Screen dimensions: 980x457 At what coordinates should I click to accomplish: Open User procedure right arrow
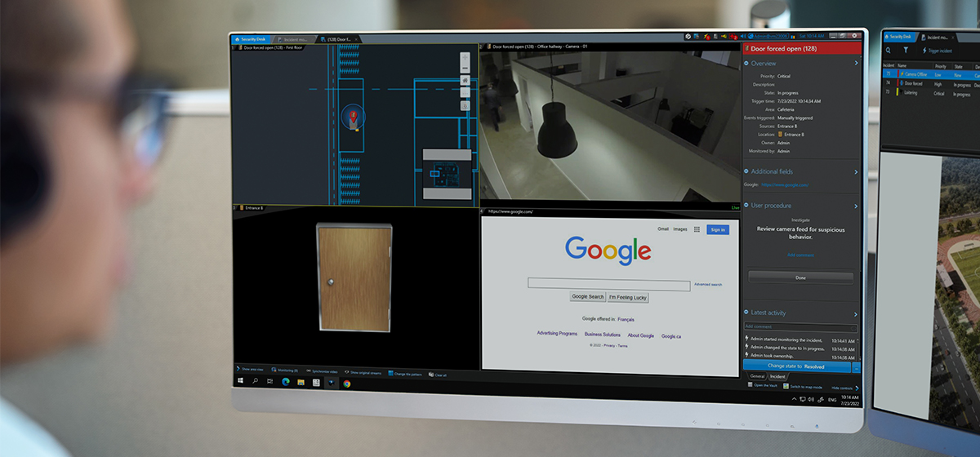(x=856, y=206)
